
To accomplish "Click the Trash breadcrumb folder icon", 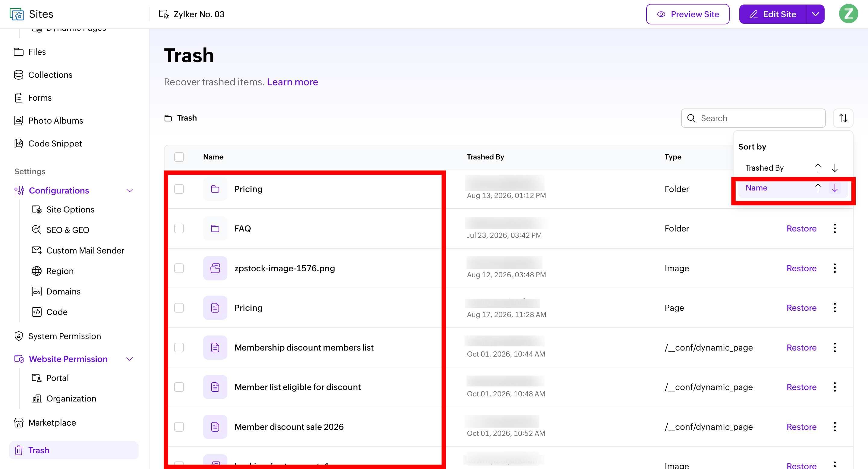I will 168,118.
